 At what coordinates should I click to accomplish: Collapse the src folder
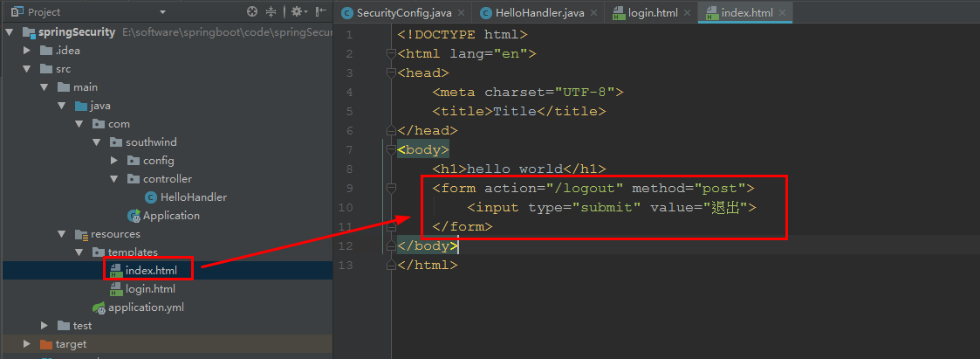27,69
